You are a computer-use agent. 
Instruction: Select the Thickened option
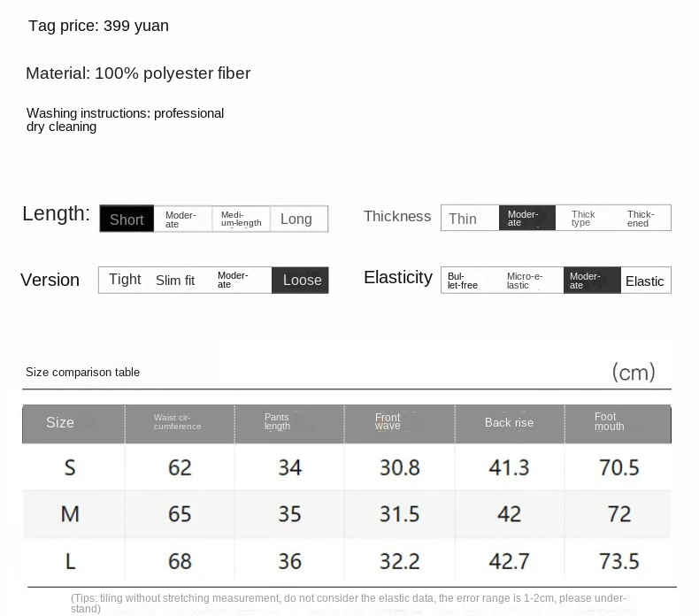[x=641, y=219]
